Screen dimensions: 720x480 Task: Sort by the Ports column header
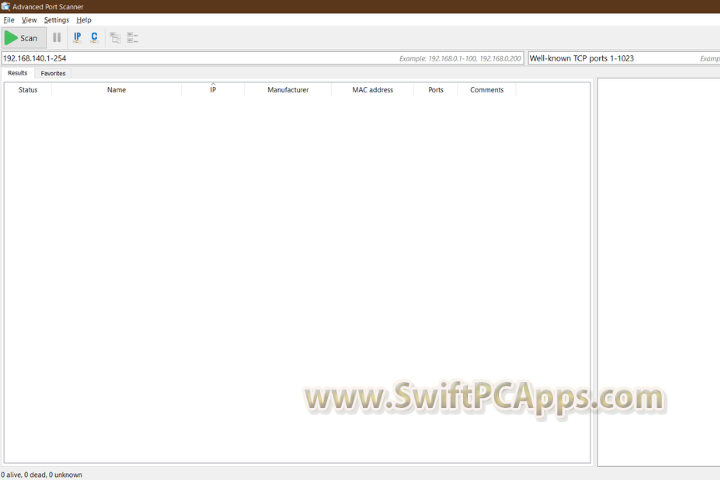[436, 90]
